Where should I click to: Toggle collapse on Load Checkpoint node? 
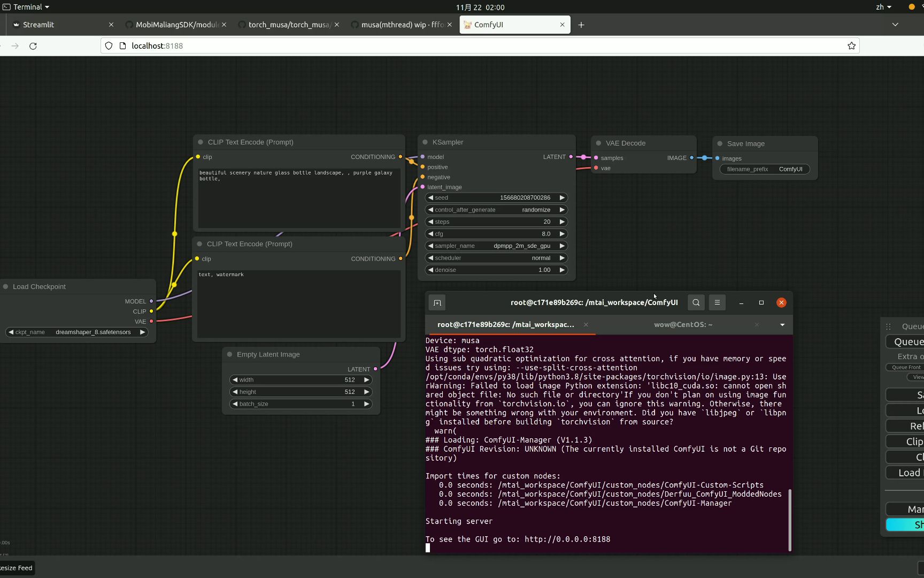[x=6, y=287]
